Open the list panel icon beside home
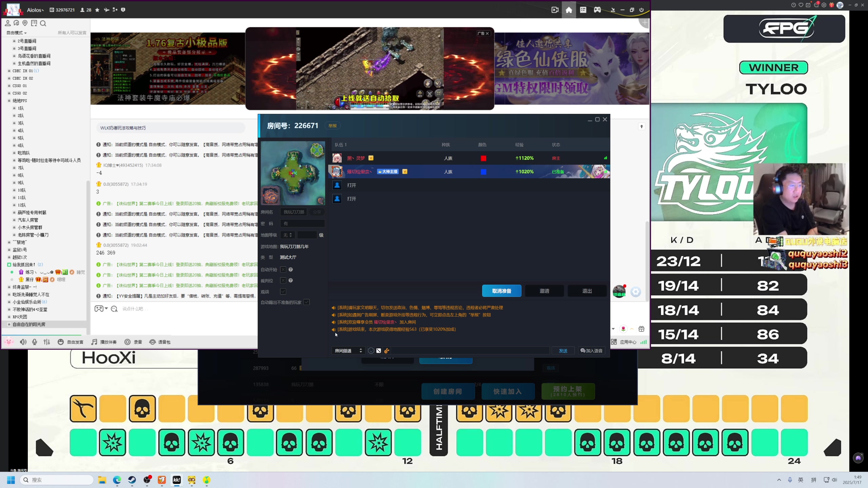 point(583,10)
